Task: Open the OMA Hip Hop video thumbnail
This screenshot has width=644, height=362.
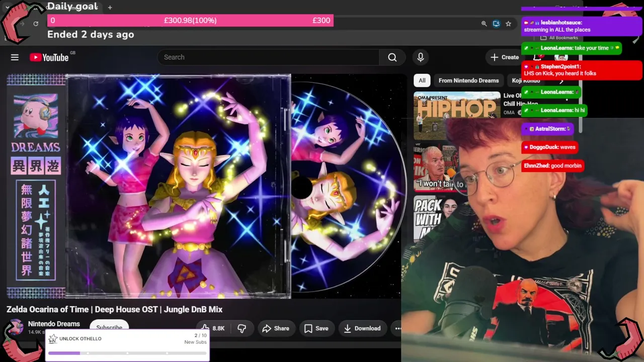Action: click(457, 116)
